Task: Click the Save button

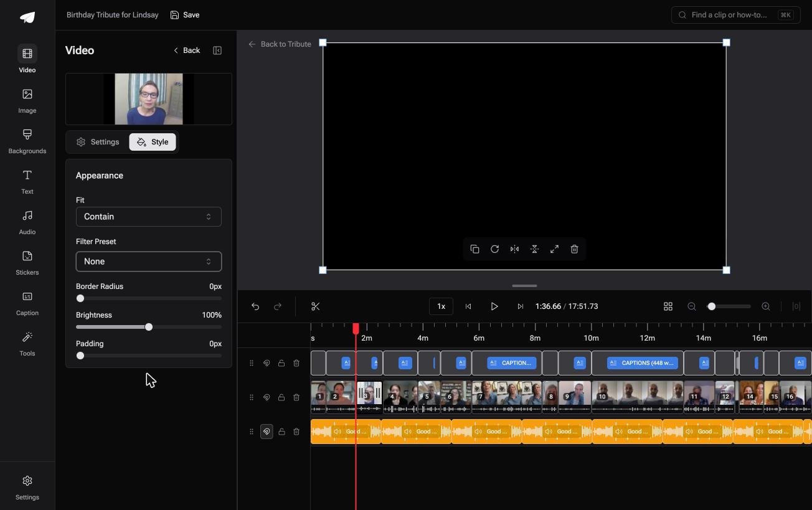Action: tap(185, 15)
